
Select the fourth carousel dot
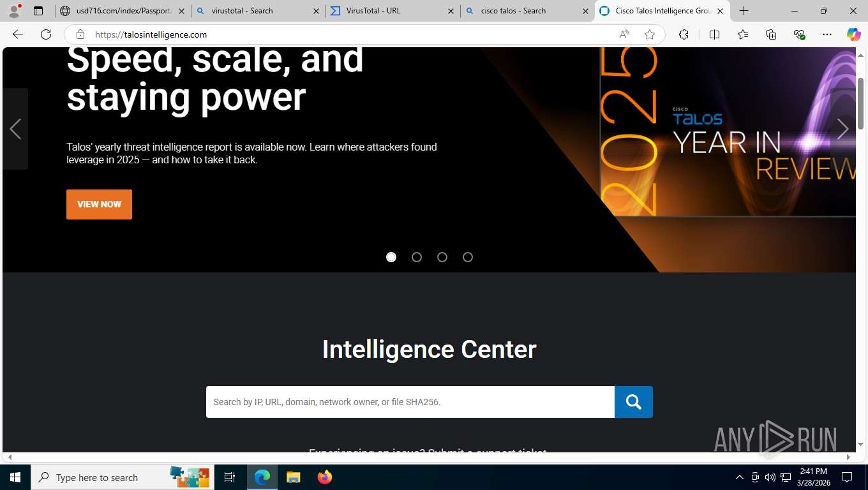pyautogui.click(x=468, y=257)
